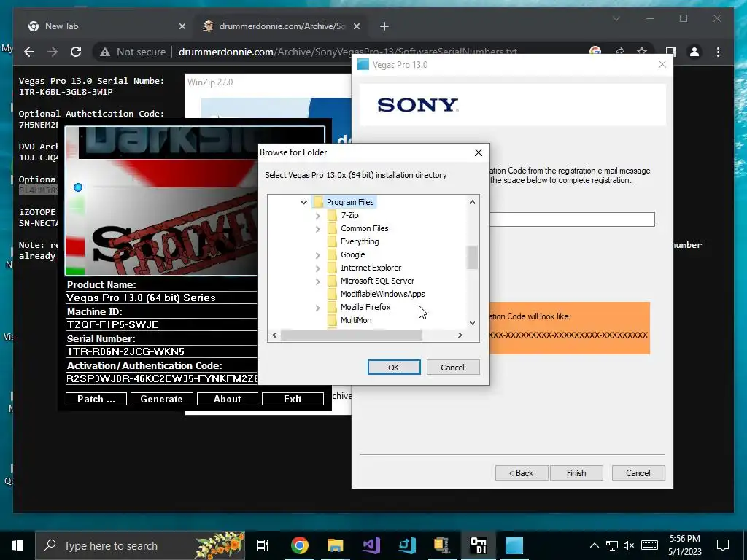This screenshot has width=747, height=560.
Task: Collapse the Program Files folder
Action: [303, 202]
